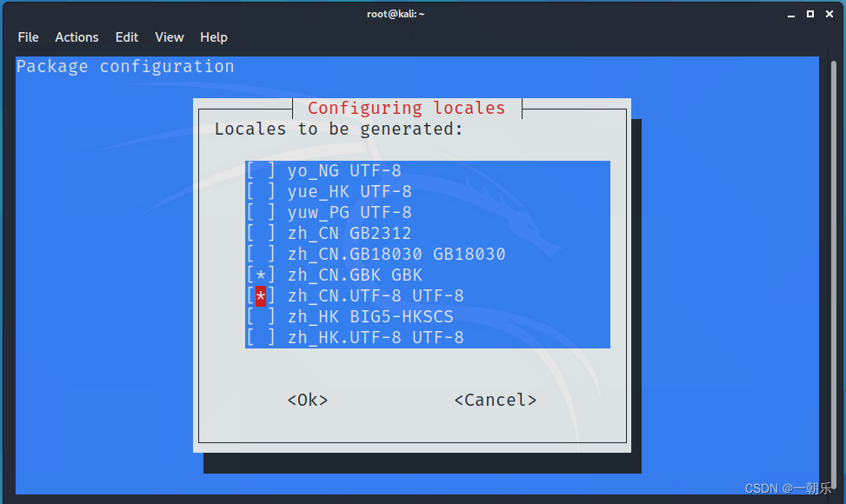
Task: Click the root@kali window title
Action: [x=396, y=14]
